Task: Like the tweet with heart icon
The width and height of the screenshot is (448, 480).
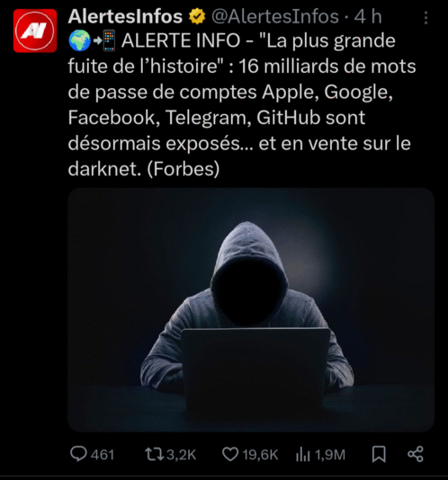Action: (229, 454)
